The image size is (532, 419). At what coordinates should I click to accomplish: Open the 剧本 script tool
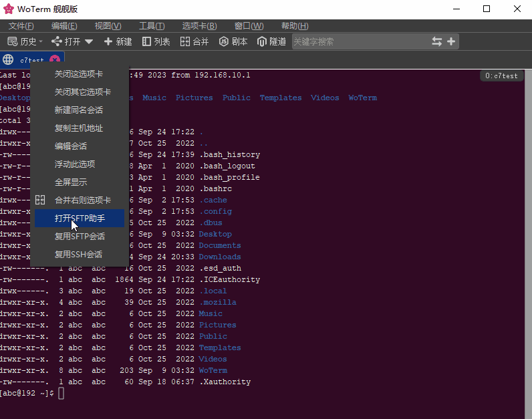click(233, 41)
